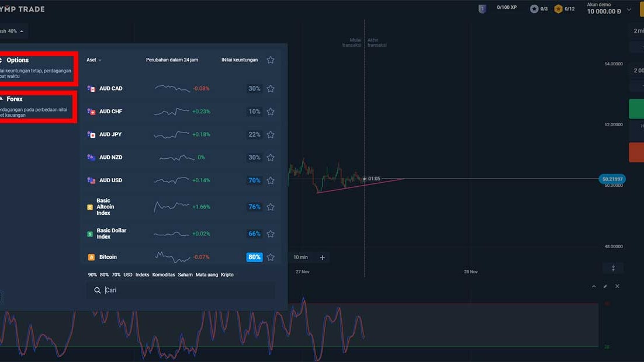Filter assets by Kripto

[x=227, y=274]
